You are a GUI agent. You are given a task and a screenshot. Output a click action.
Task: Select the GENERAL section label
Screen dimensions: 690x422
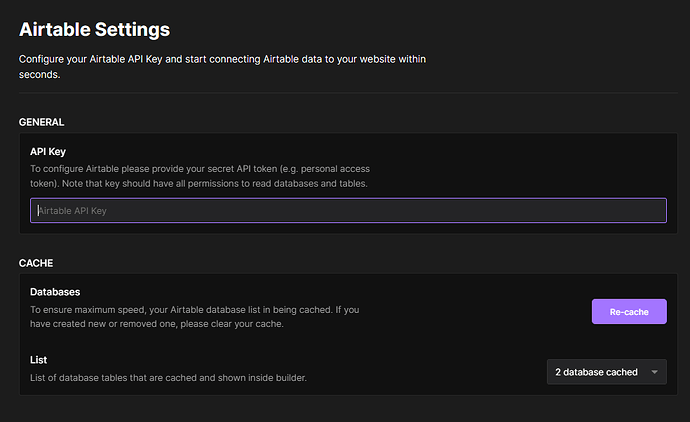(x=41, y=122)
